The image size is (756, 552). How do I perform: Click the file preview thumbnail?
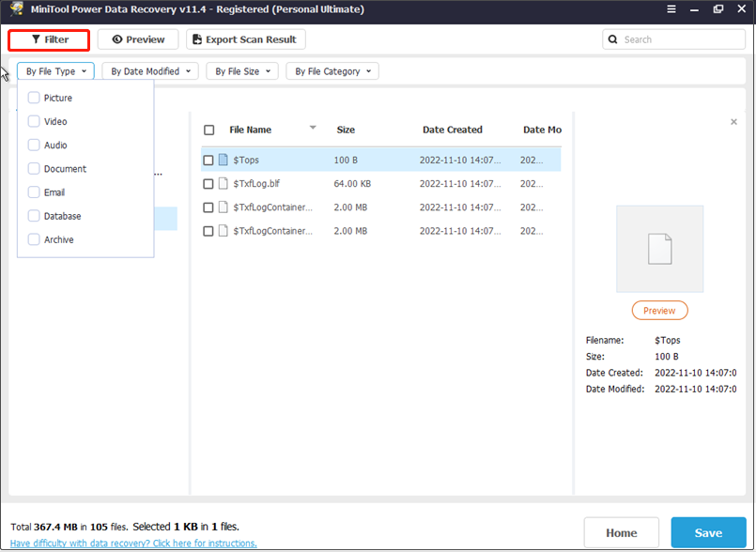coord(659,249)
